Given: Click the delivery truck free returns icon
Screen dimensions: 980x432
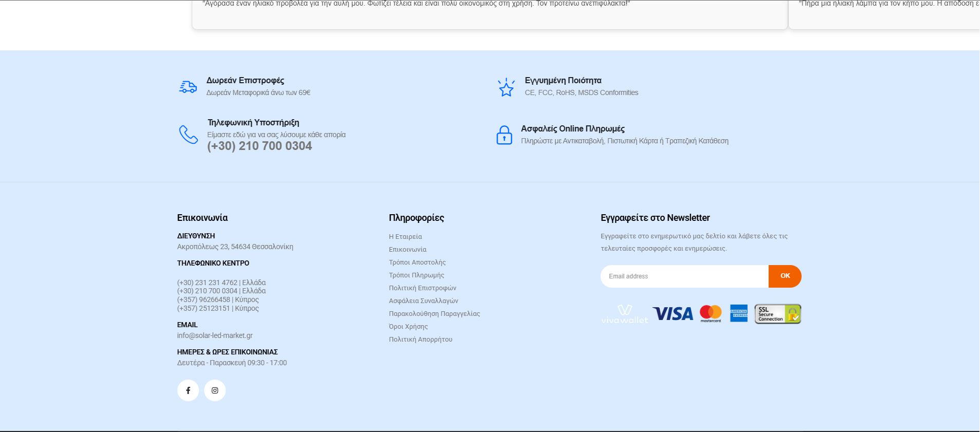Looking at the screenshot, I should pyautogui.click(x=188, y=87).
